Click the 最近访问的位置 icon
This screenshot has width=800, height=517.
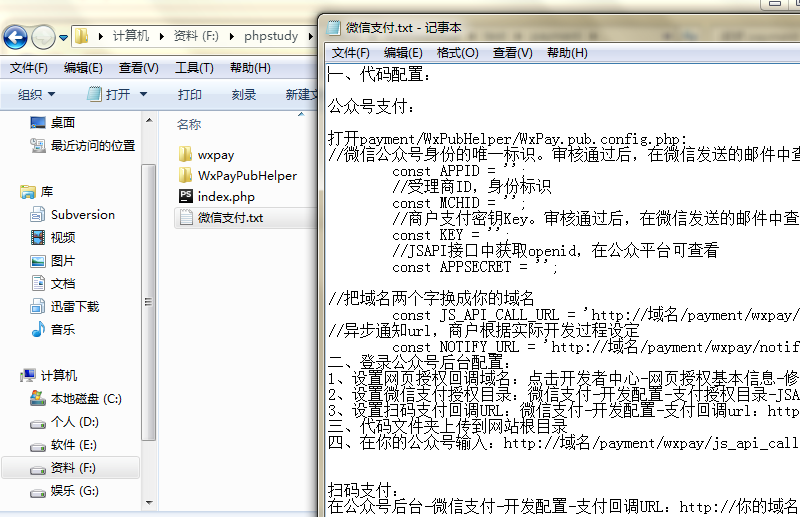[x=38, y=145]
